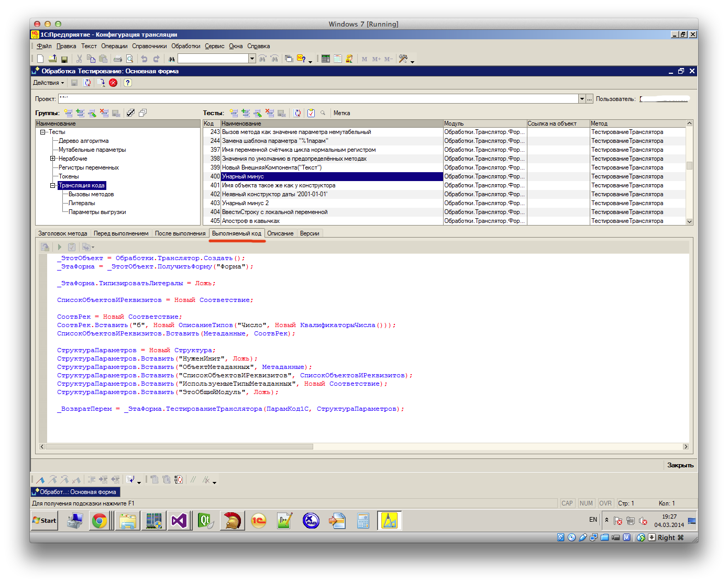This screenshot has height=584, width=728.
Task: Collapse the Тесты root tree node
Action: (x=42, y=132)
